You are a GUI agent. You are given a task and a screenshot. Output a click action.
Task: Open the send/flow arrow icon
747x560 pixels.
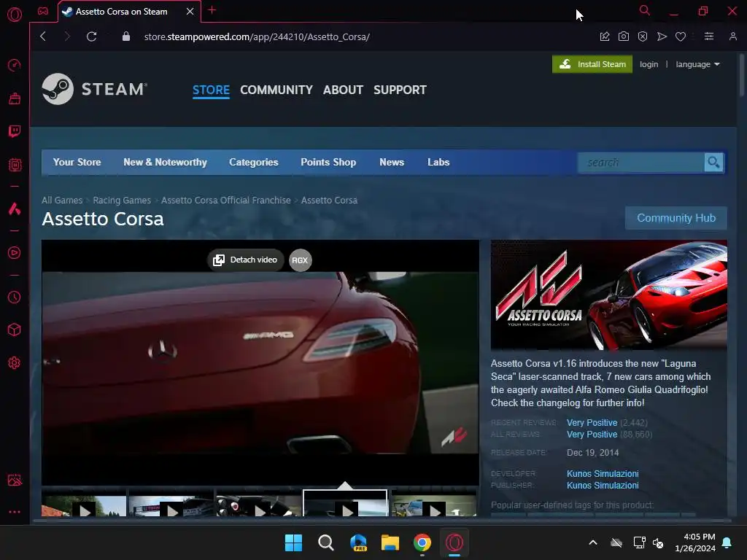(x=662, y=36)
